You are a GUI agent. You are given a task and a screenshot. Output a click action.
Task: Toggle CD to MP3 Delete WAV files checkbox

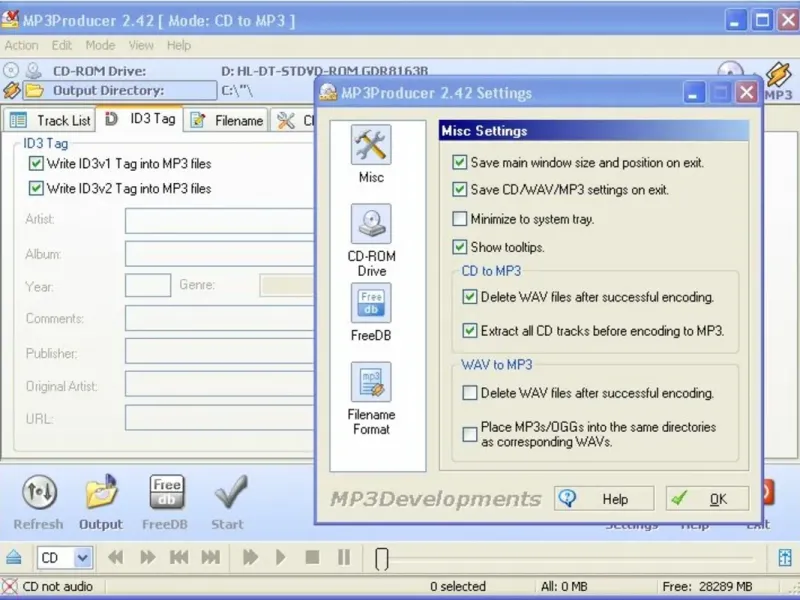[469, 297]
